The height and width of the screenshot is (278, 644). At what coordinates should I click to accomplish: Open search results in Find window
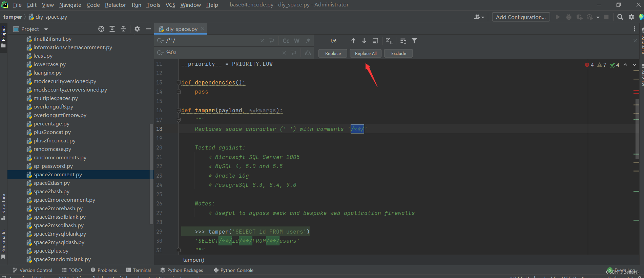click(x=403, y=41)
